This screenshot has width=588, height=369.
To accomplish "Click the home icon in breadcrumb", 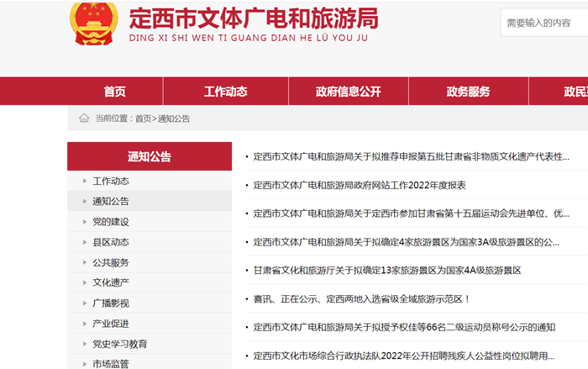I will [84, 119].
